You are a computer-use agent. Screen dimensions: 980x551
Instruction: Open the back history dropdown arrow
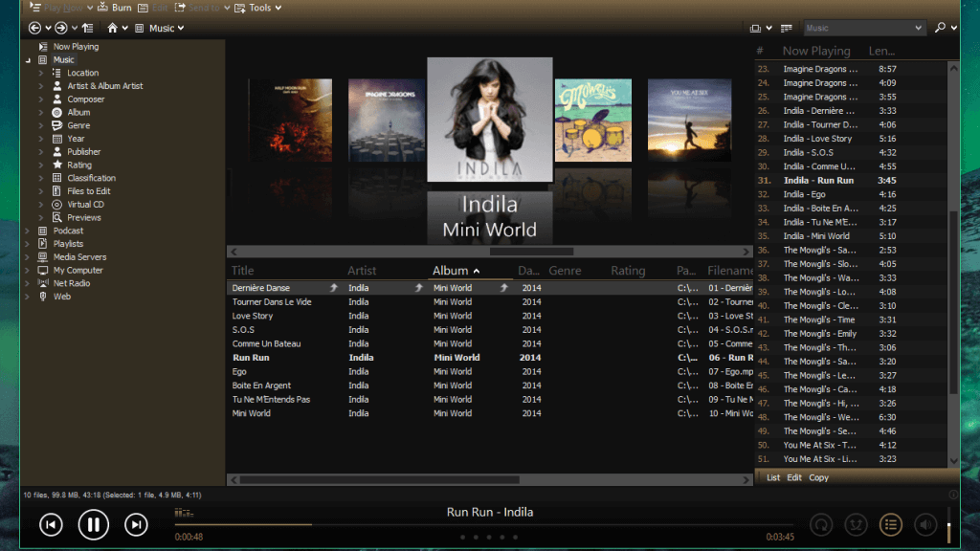[x=48, y=28]
